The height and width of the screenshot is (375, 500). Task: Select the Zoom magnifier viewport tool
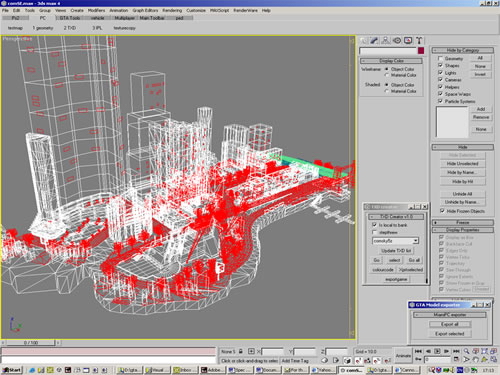tap(467, 351)
